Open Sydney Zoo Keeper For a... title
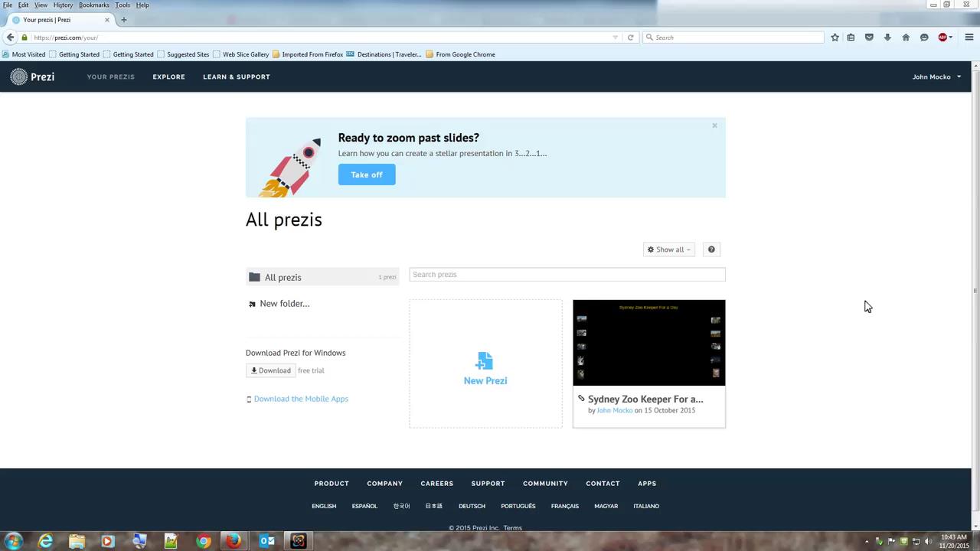Image resolution: width=980 pixels, height=551 pixels. pos(645,399)
